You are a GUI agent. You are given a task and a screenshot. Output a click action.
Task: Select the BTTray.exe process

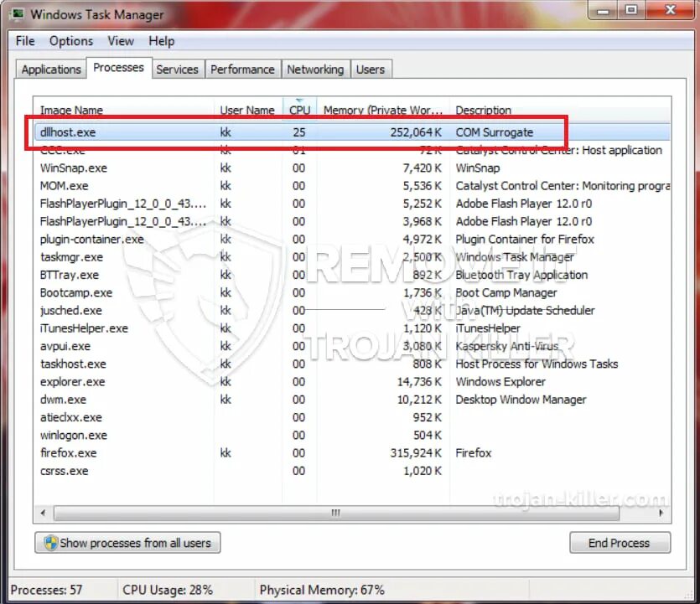352,275
